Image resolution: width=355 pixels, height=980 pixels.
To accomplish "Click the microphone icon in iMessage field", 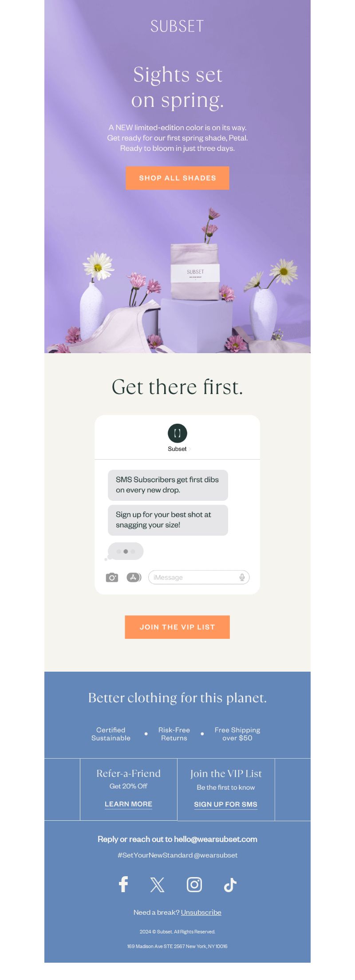I will pos(242,577).
